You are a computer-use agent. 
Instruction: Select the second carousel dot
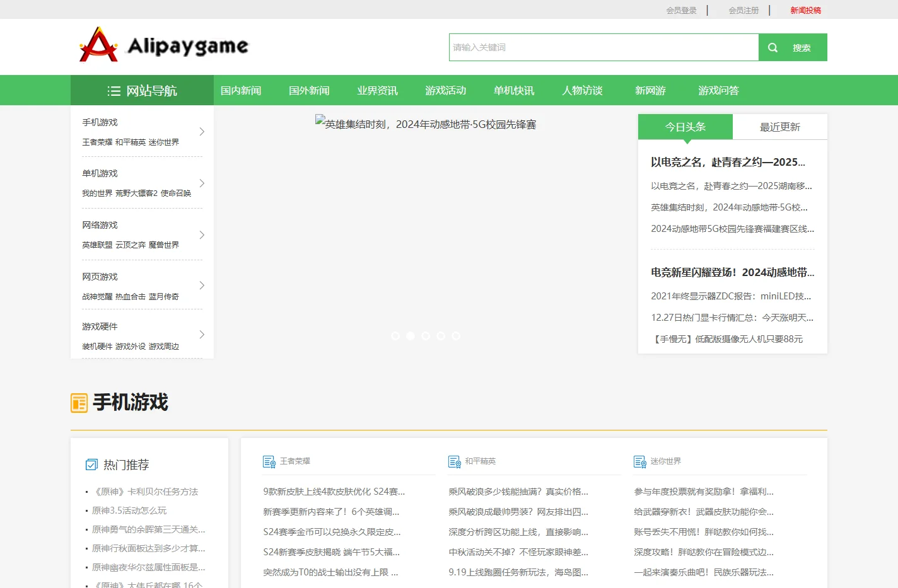coord(411,336)
